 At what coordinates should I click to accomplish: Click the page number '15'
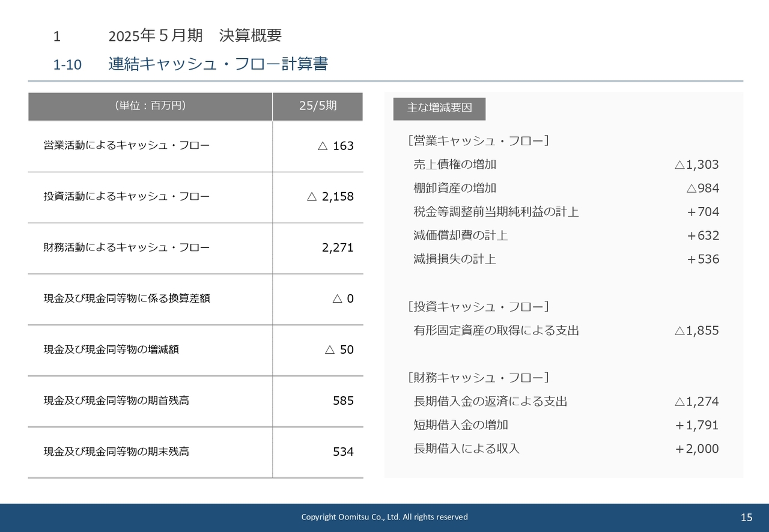point(747,518)
